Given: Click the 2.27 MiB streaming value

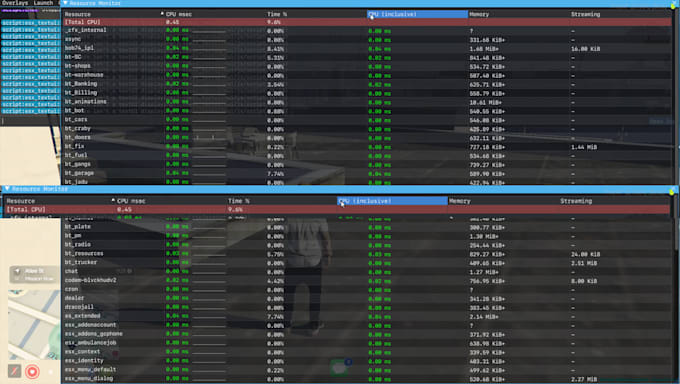Looking at the screenshot, I should click(x=584, y=379).
